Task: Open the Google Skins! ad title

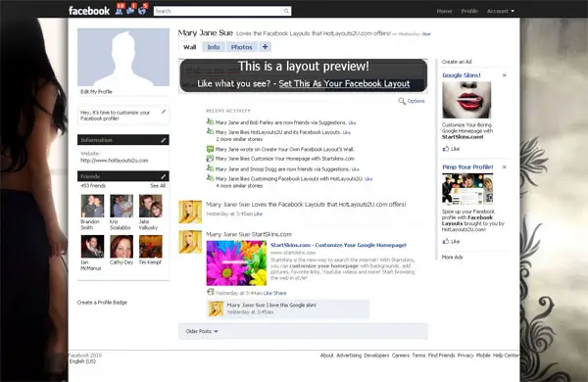Action: (x=462, y=75)
